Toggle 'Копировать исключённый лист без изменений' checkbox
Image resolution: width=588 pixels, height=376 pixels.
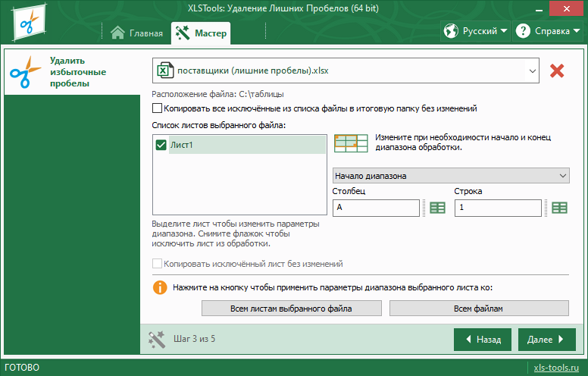click(158, 264)
